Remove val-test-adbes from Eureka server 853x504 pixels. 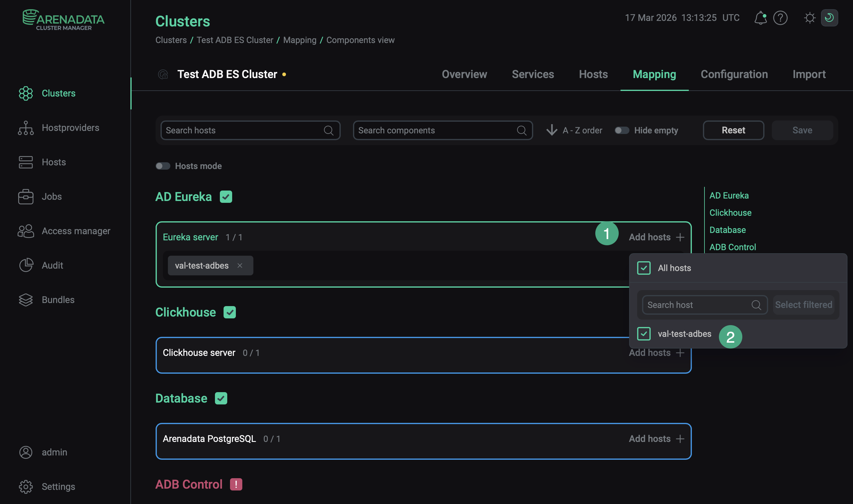(x=240, y=265)
